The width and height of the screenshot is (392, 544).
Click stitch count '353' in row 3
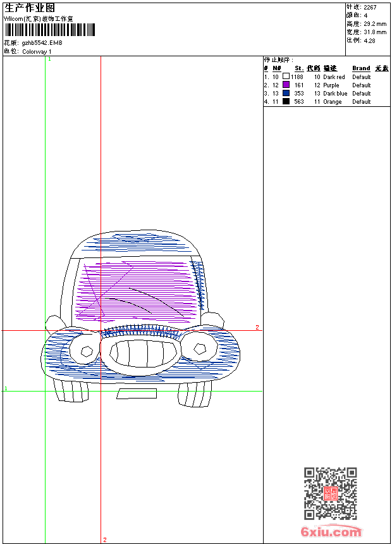pyautogui.click(x=299, y=94)
